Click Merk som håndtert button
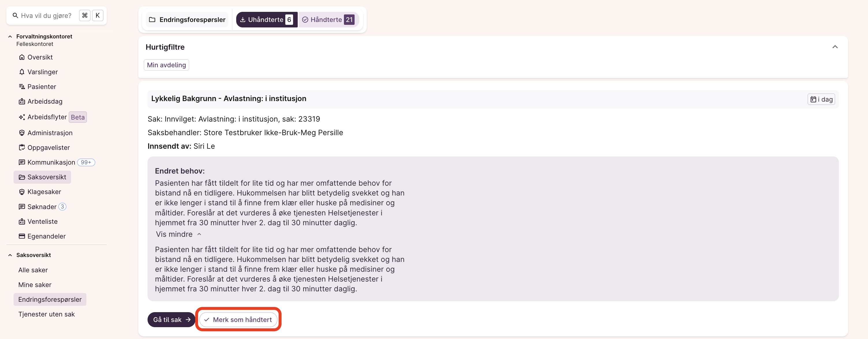The image size is (868, 339). (x=238, y=319)
